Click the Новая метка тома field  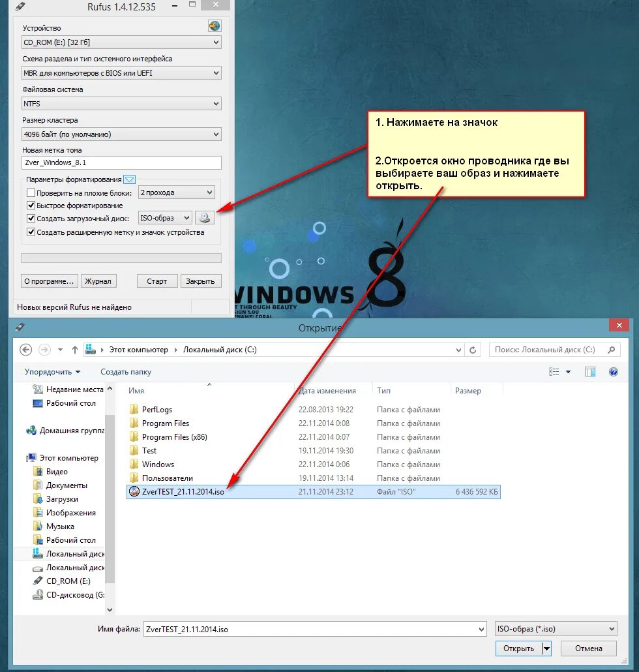(x=121, y=162)
